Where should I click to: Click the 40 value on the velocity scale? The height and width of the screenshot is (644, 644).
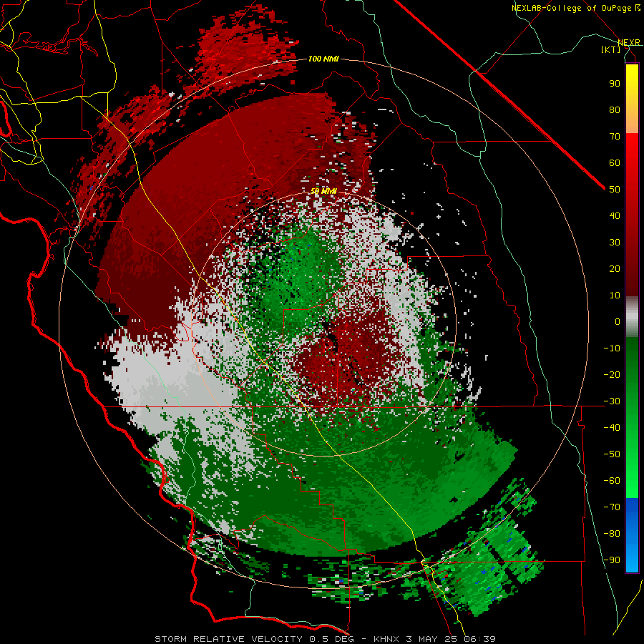(615, 215)
